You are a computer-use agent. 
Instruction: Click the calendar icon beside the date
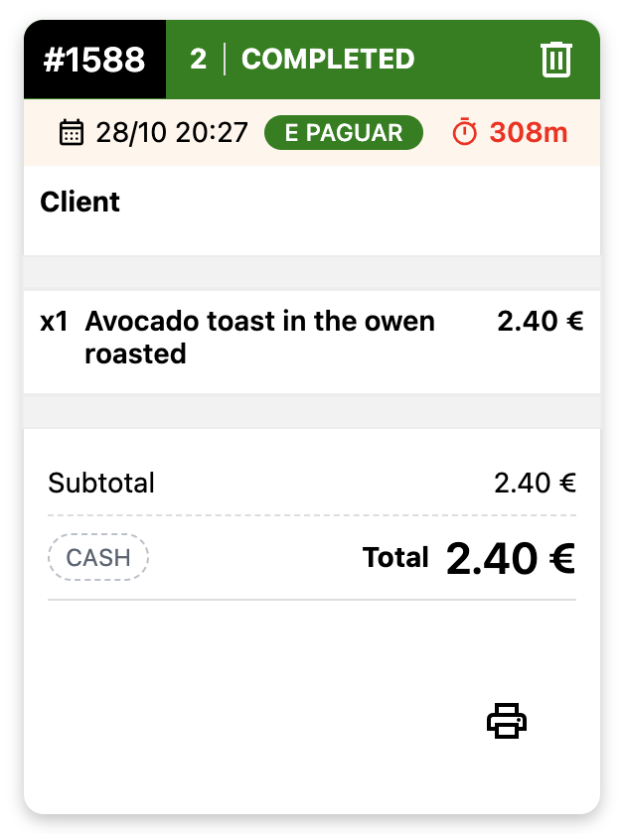pos(72,133)
